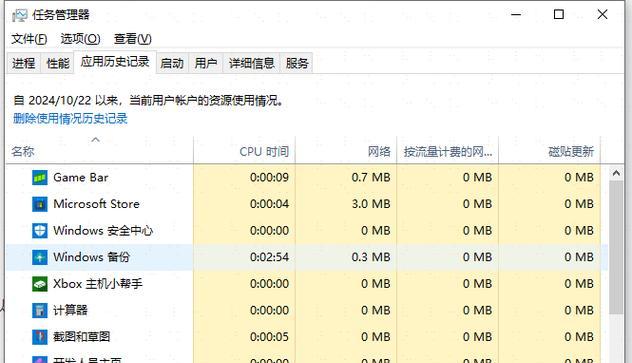The image size is (632, 363).
Task: Maximize the Task Manager window
Action: 559,15
